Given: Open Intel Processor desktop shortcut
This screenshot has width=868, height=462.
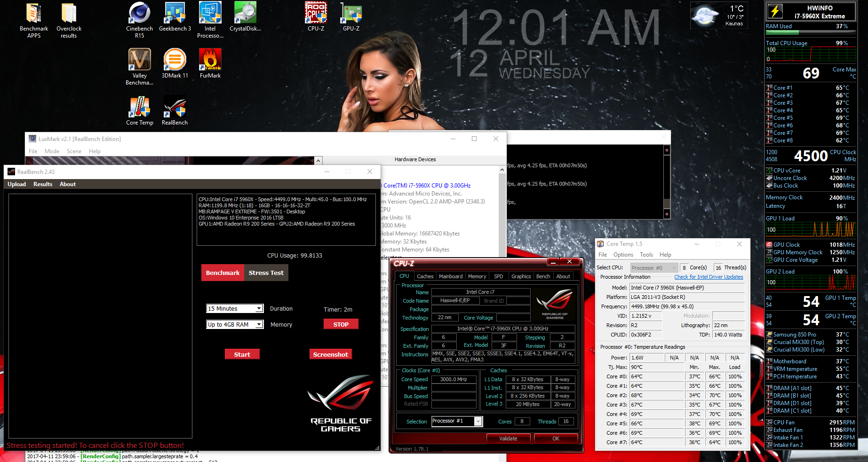Looking at the screenshot, I should pos(210,20).
